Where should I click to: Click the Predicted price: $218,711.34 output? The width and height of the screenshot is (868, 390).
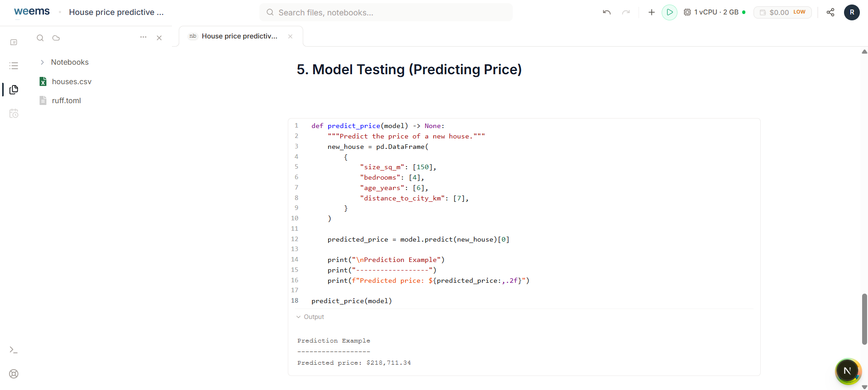pos(354,363)
